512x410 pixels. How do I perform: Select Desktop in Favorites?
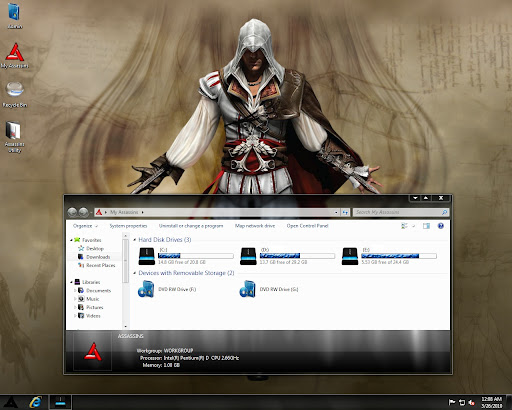coord(95,249)
